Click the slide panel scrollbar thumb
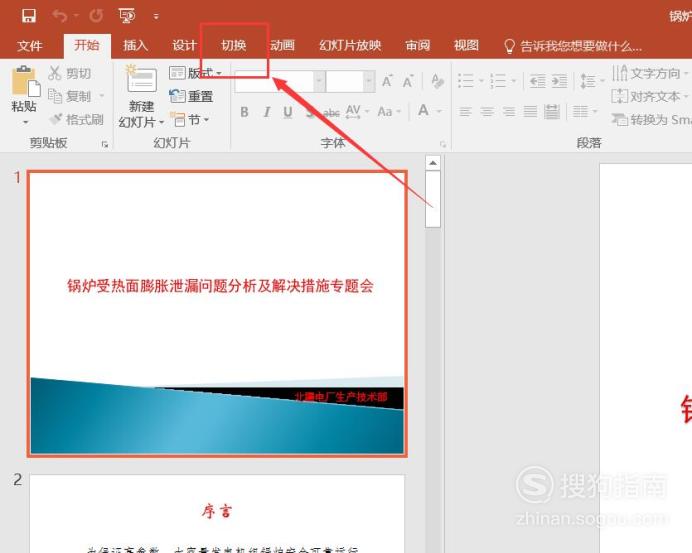The image size is (692, 553). pyautogui.click(x=433, y=199)
